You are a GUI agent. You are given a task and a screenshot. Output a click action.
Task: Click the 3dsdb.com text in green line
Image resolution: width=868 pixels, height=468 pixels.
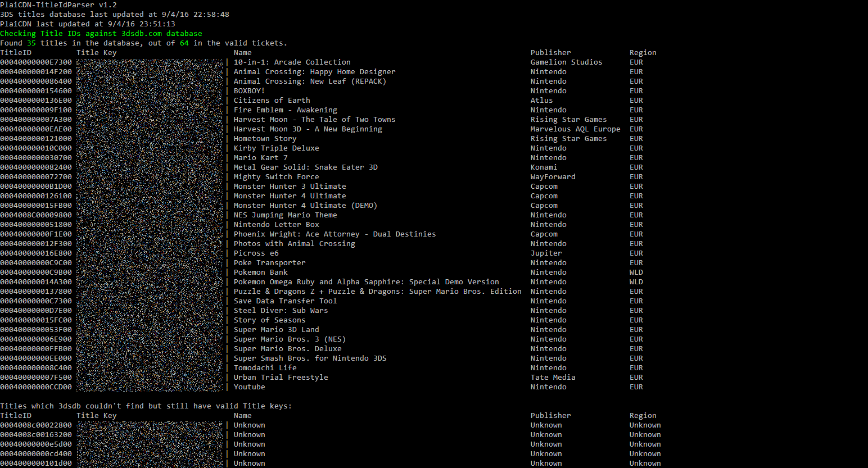(x=141, y=34)
